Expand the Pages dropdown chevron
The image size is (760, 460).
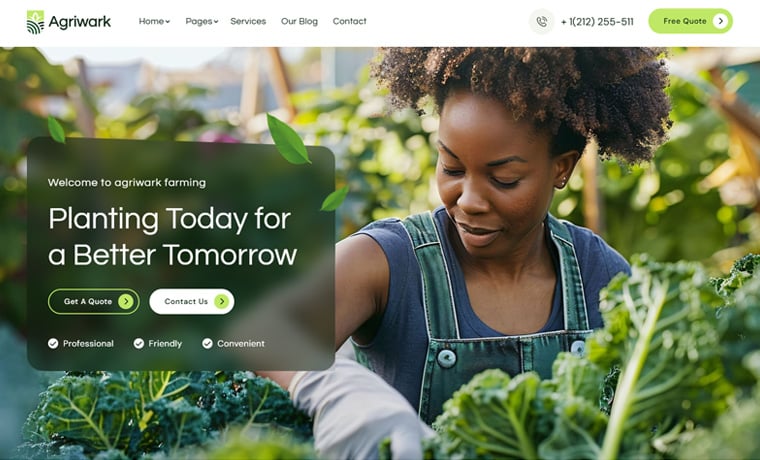point(216,22)
